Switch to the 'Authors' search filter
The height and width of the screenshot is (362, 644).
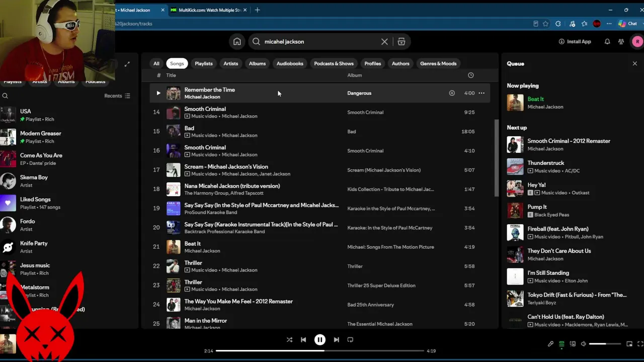coord(400,64)
